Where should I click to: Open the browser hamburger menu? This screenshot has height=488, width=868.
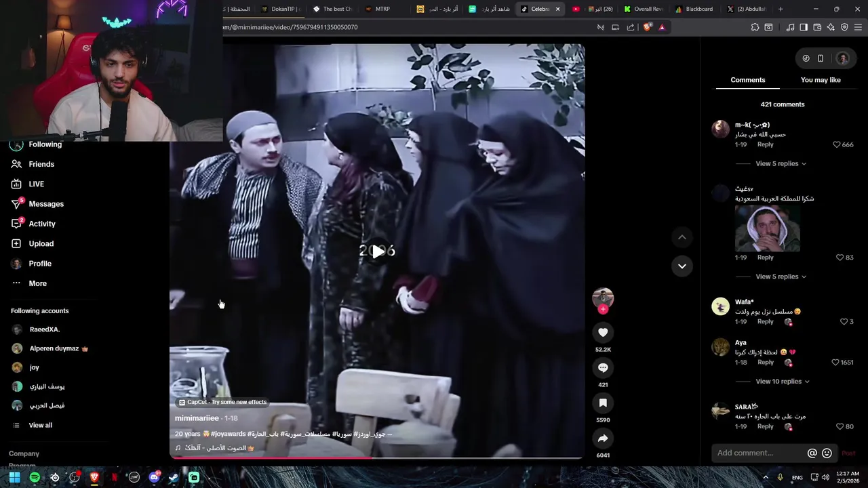[859, 27]
